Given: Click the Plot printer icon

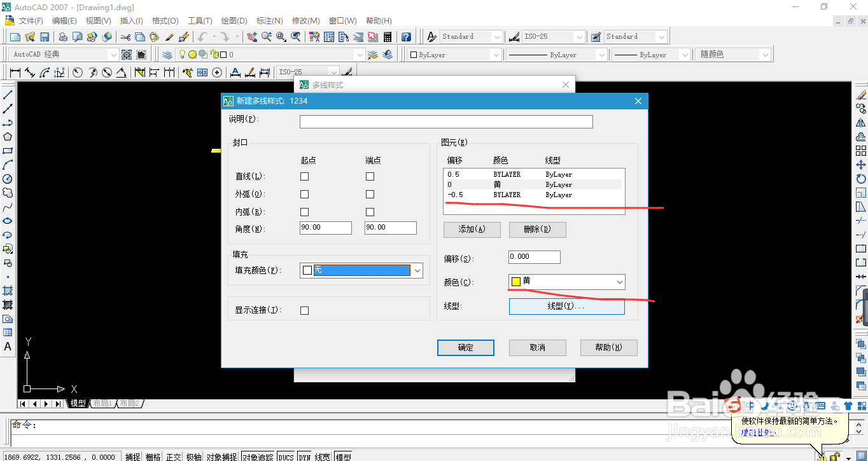Looking at the screenshot, I should tap(63, 37).
